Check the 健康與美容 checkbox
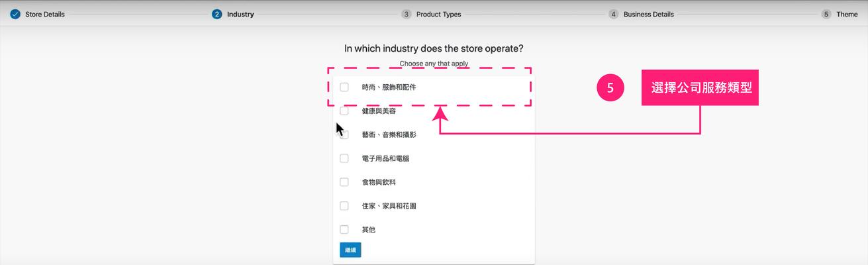Viewport: 868px width, 265px height. (344, 111)
